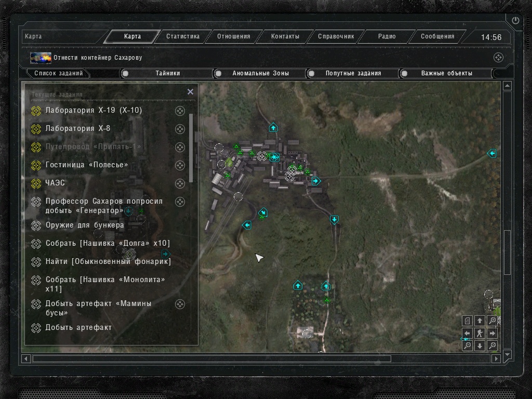532x399 pixels.
Task: Show ЧАЭС location on map
Action: [180, 183]
